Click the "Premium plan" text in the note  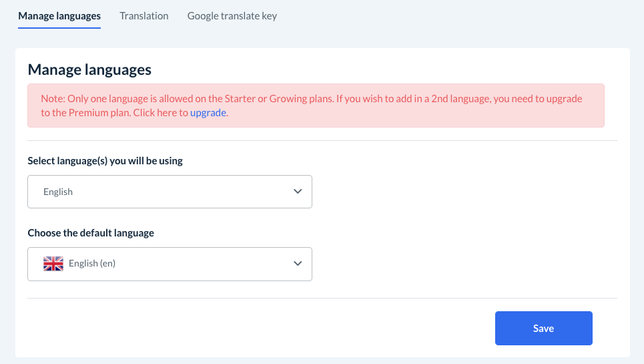(x=99, y=113)
